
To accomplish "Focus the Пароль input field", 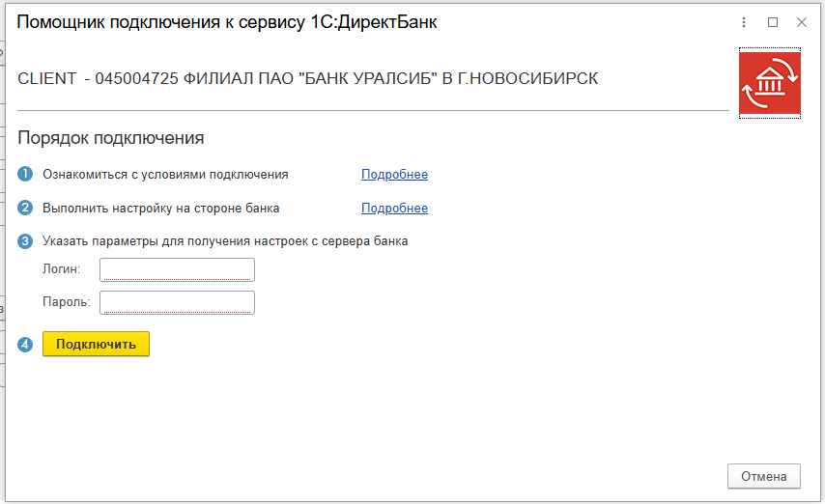I will [x=178, y=302].
